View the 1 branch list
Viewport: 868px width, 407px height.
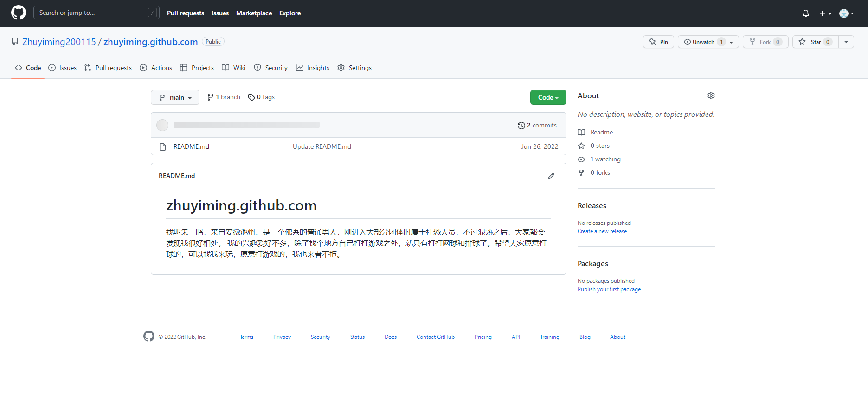[x=224, y=97]
